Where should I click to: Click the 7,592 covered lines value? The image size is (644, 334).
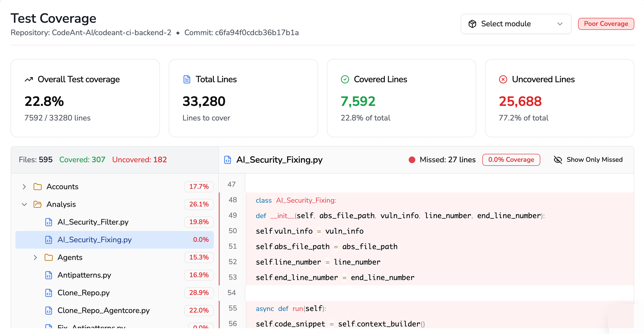pyautogui.click(x=358, y=101)
